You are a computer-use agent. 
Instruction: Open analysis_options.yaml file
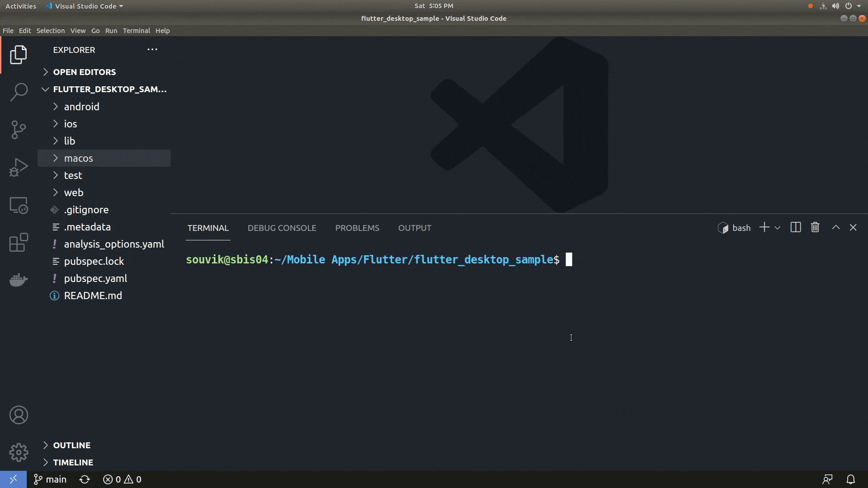104,244
